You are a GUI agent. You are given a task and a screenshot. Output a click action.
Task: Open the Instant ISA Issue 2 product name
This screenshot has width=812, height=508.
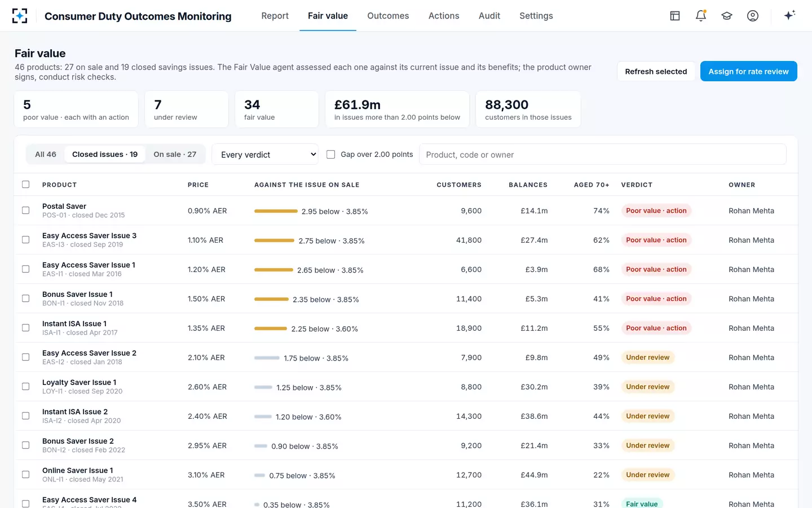coord(75,411)
